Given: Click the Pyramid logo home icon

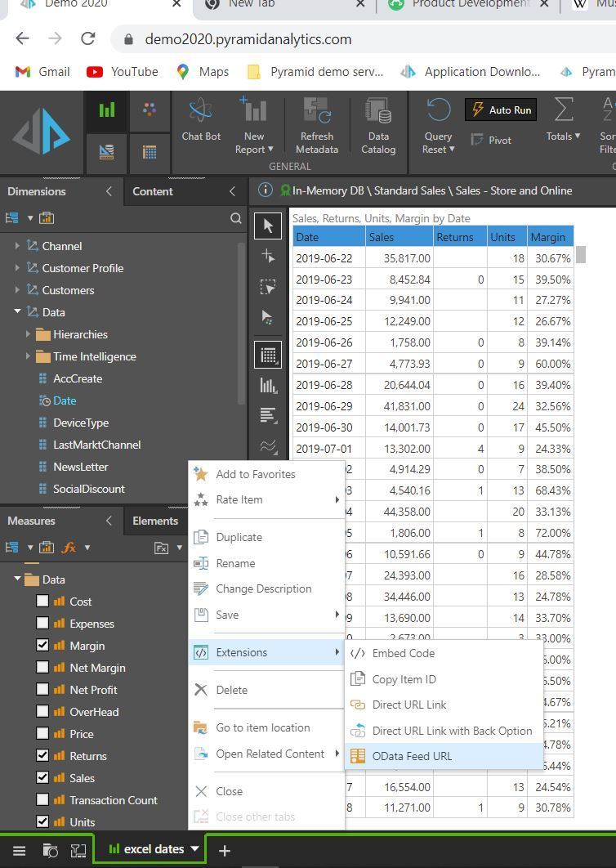Looking at the screenshot, I should click(42, 132).
